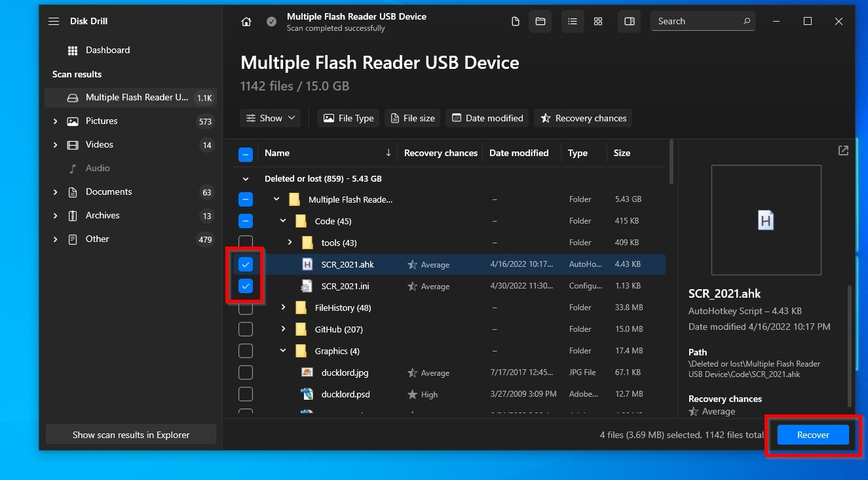Image resolution: width=868 pixels, height=480 pixels.
Task: Open the File size filter
Action: point(413,118)
